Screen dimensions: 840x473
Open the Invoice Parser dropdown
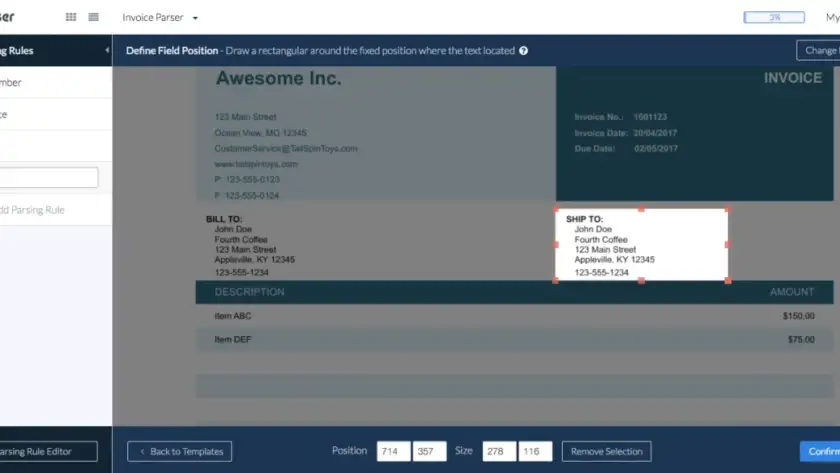[x=160, y=17]
